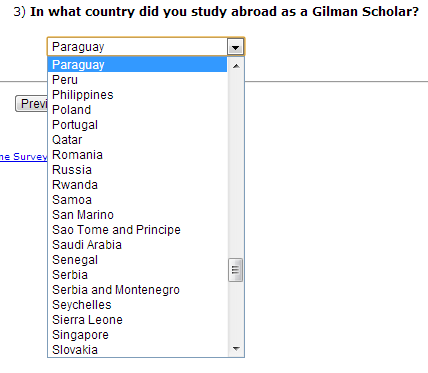
Task: Click the dropdown list scrollbar thumb
Action: [x=236, y=270]
